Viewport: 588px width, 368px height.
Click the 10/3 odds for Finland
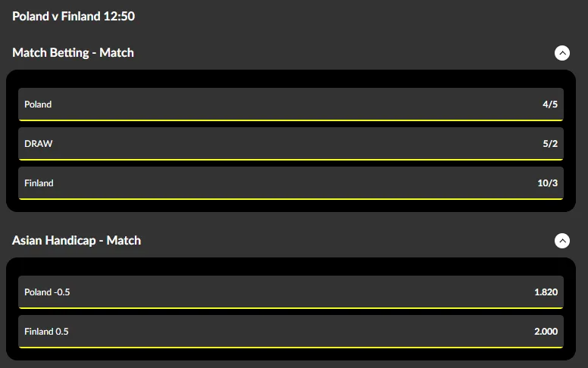click(548, 183)
